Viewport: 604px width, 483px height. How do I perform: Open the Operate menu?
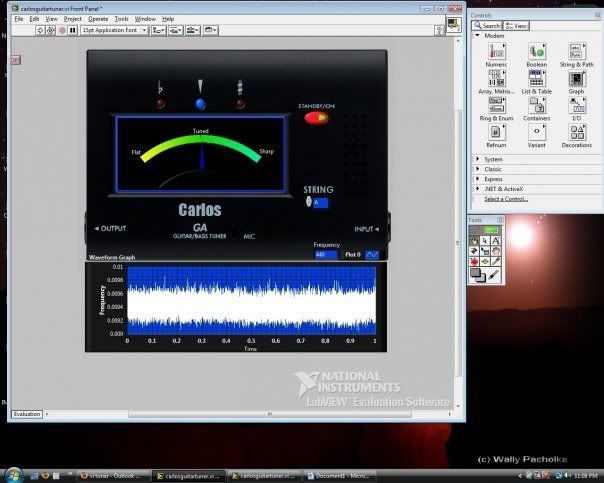(98, 19)
